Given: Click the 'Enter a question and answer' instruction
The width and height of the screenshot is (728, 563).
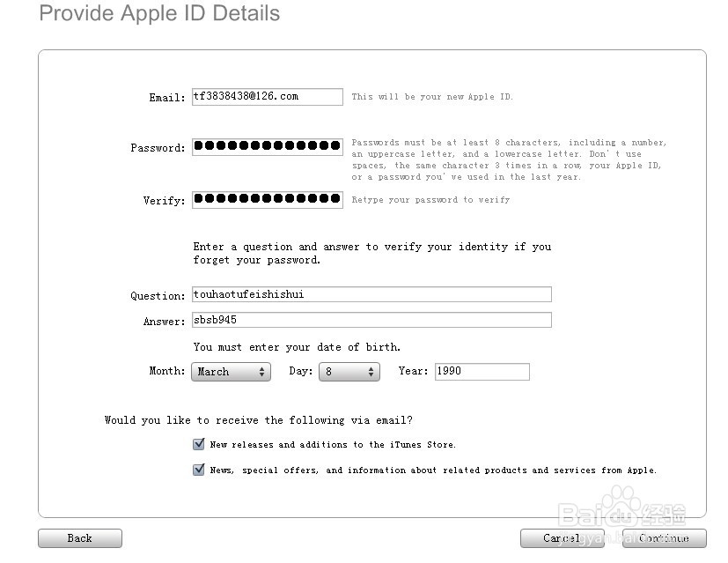Looking at the screenshot, I should pyautogui.click(x=372, y=253).
